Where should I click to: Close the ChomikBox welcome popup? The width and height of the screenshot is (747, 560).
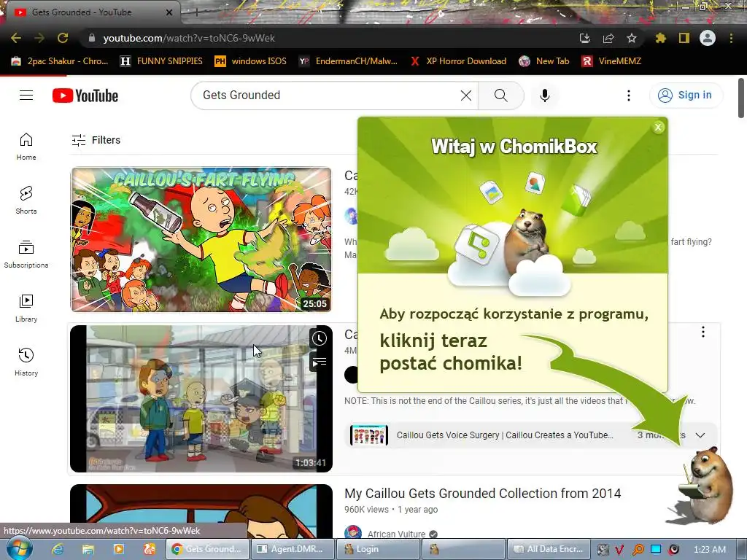(658, 127)
